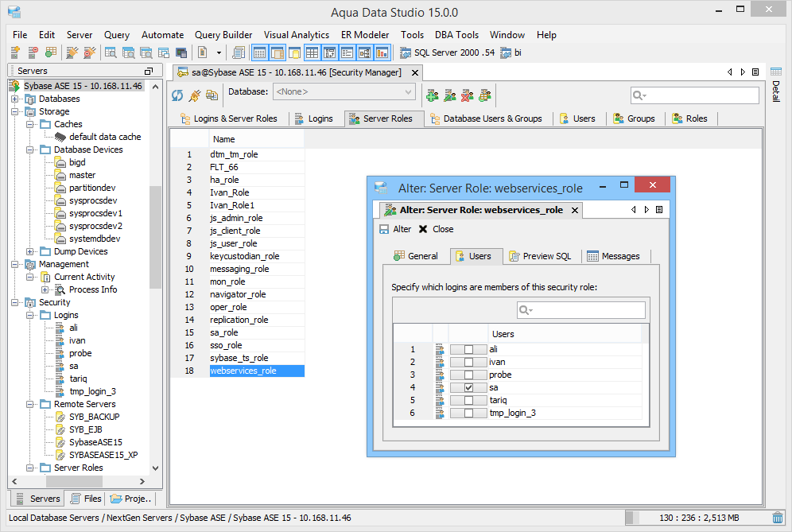Click the Close button in Alter dialog

coord(437,229)
